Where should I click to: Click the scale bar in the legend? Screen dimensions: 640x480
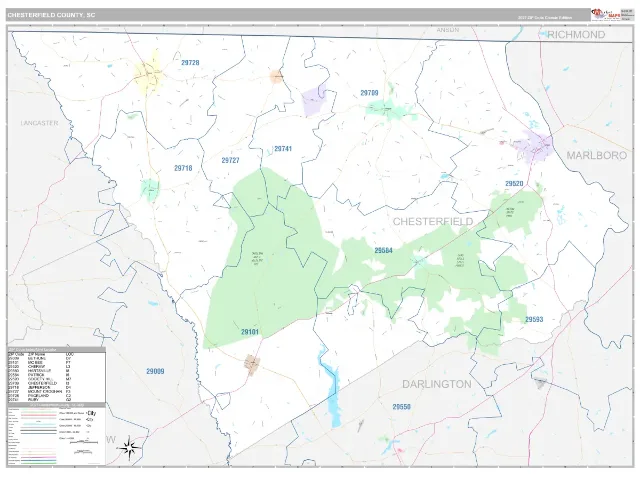(83, 442)
